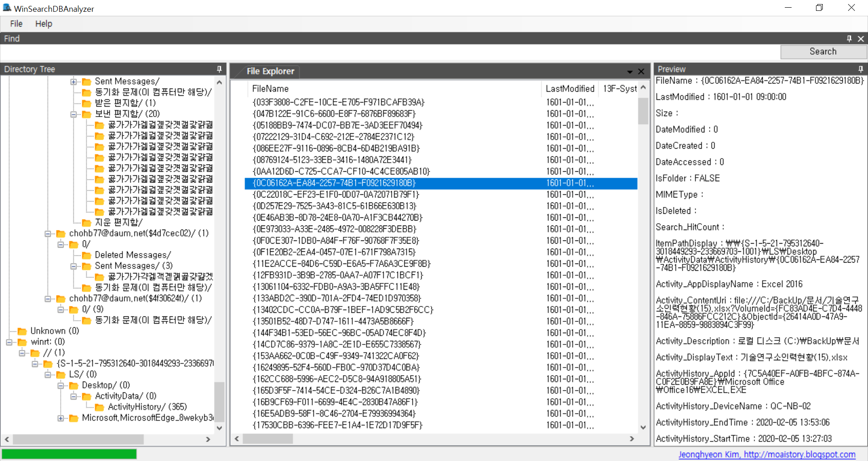
Task: Select the Sent Messages/ folder icon at the top
Action: point(87,82)
